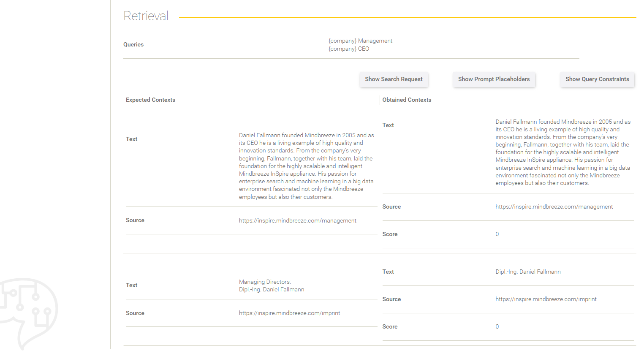The width and height of the screenshot is (644, 356).
Task: Click the expected imprint source URL
Action: (289, 313)
